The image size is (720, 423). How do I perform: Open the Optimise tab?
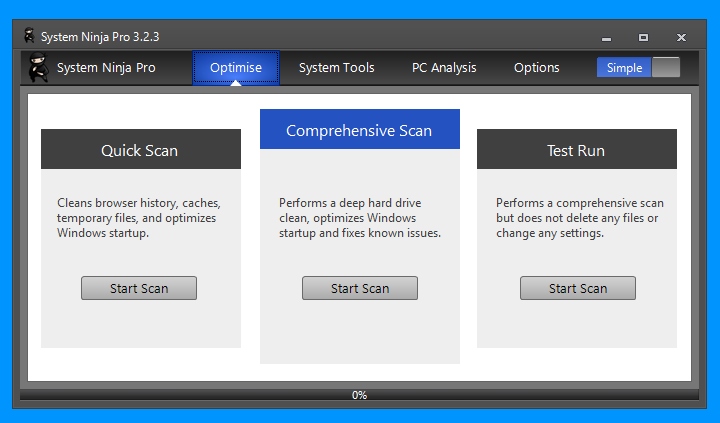(x=236, y=68)
